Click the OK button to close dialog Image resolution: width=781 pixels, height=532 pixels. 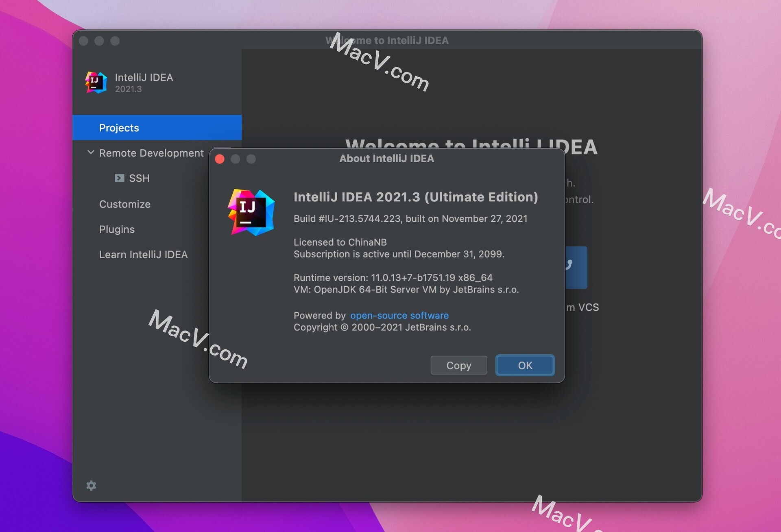tap(525, 365)
